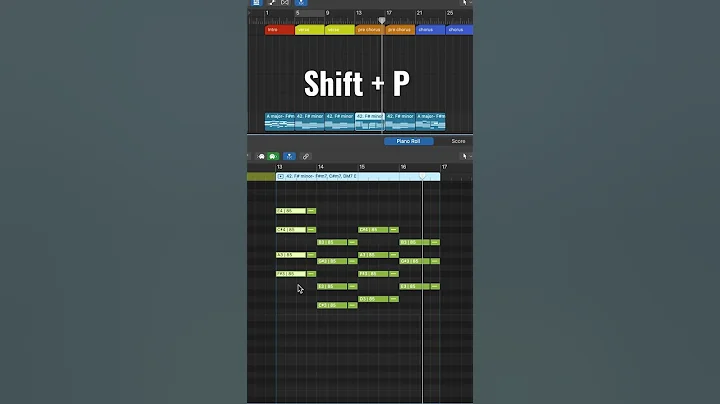This screenshot has height=404, width=720.
Task: Click the Link chain icon in piano roll
Action: coord(305,157)
